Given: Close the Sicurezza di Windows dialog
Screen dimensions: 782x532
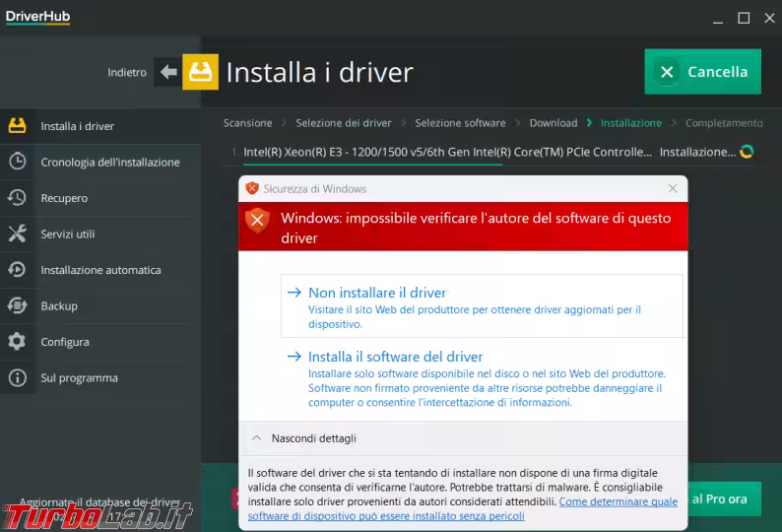Looking at the screenshot, I should pos(673,188).
